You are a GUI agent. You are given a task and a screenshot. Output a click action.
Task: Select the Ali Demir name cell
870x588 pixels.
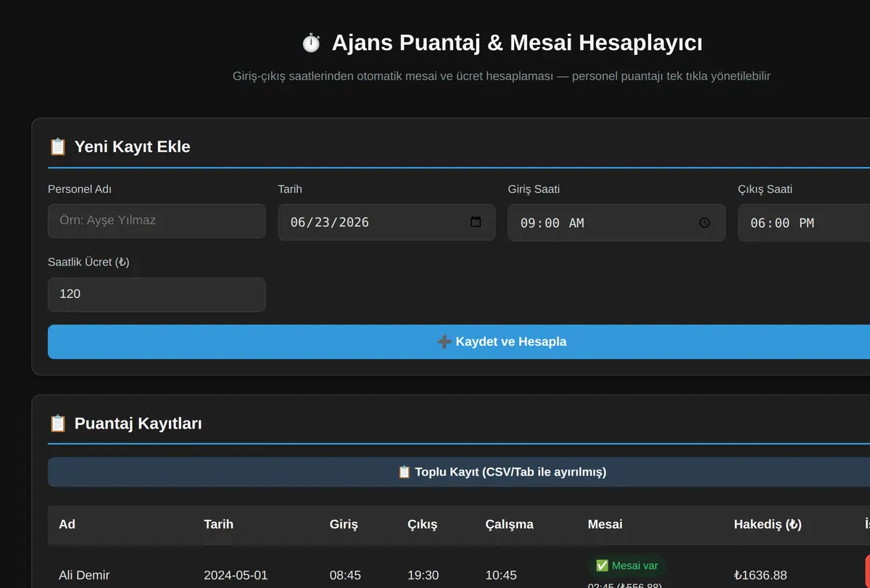coord(84,575)
